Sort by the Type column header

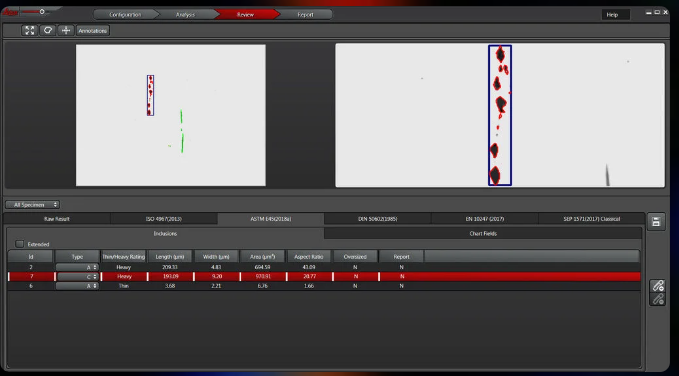(77, 256)
